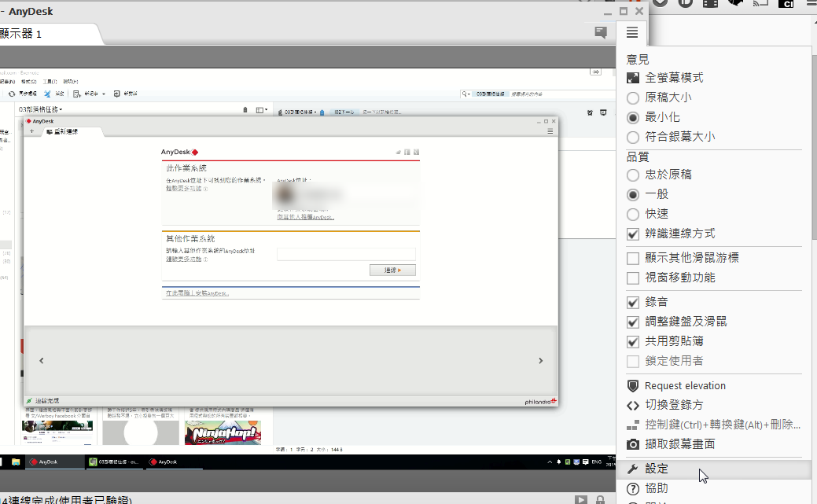Click 擷取銀幕畫面 camera screenshot item

coord(671,444)
